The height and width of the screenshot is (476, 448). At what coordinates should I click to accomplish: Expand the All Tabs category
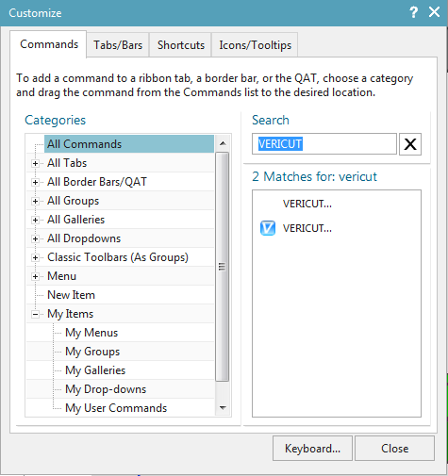(35, 163)
